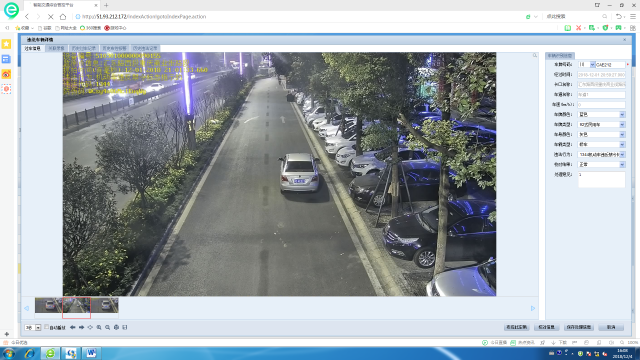Image resolution: width=640 pixels, height=360 pixels.
Task: Click the browser undo arrow icon
Action: 619,17
